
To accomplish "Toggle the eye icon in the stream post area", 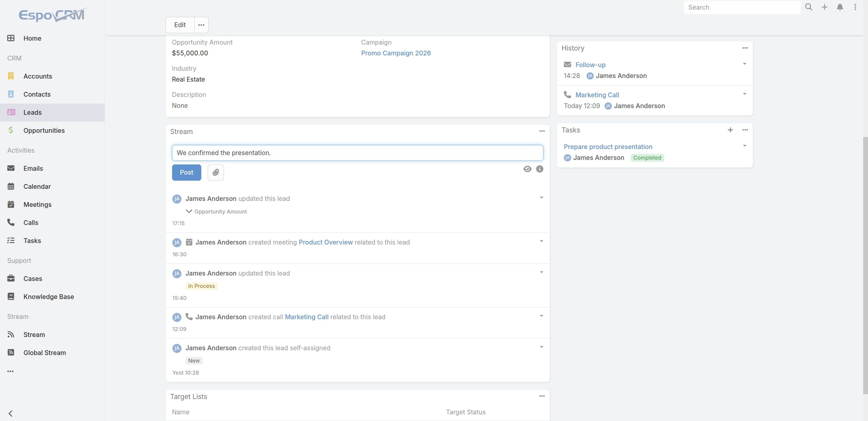I will (x=527, y=169).
